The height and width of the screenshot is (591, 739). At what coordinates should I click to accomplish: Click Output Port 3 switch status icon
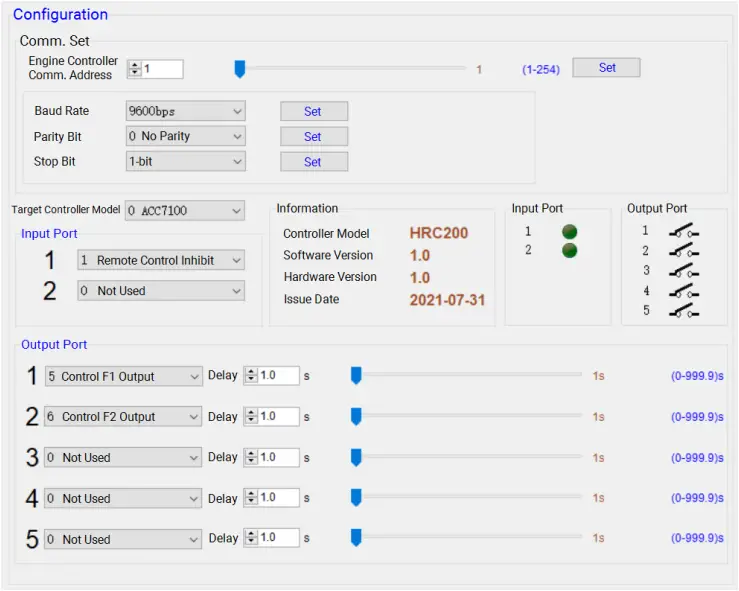683,271
